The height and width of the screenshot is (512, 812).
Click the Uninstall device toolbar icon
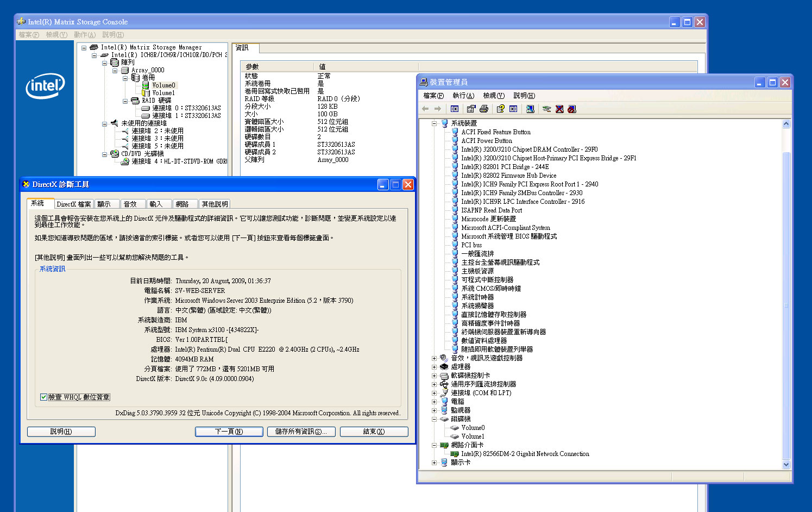click(559, 109)
